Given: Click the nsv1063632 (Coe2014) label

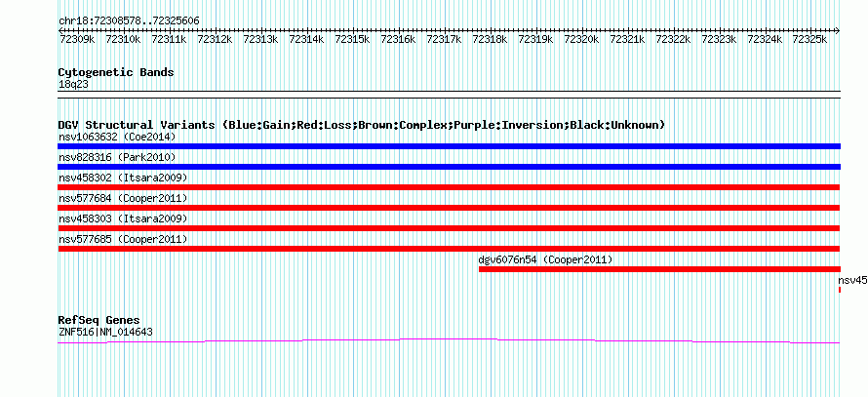Looking at the screenshot, I should click(117, 137).
